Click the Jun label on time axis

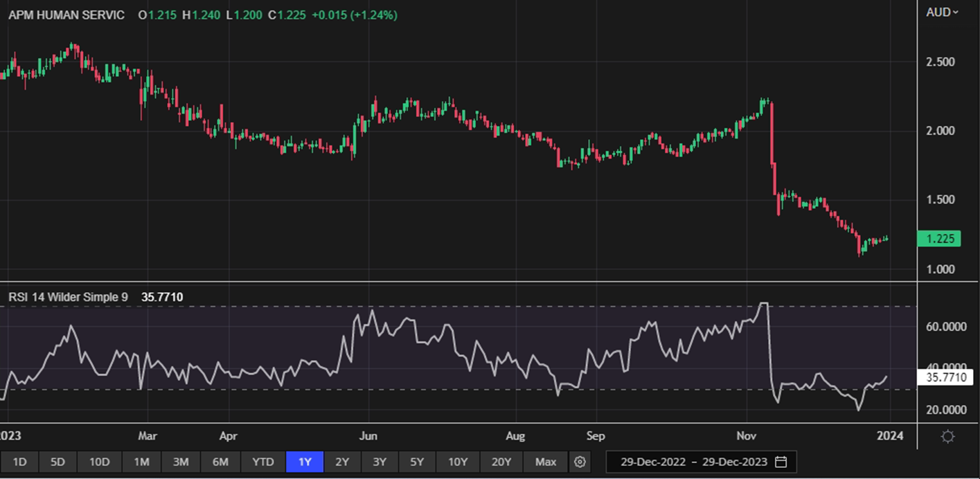[x=368, y=436]
